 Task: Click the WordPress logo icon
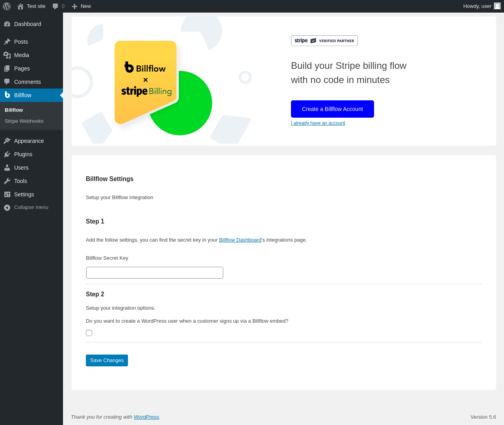[x=7, y=6]
